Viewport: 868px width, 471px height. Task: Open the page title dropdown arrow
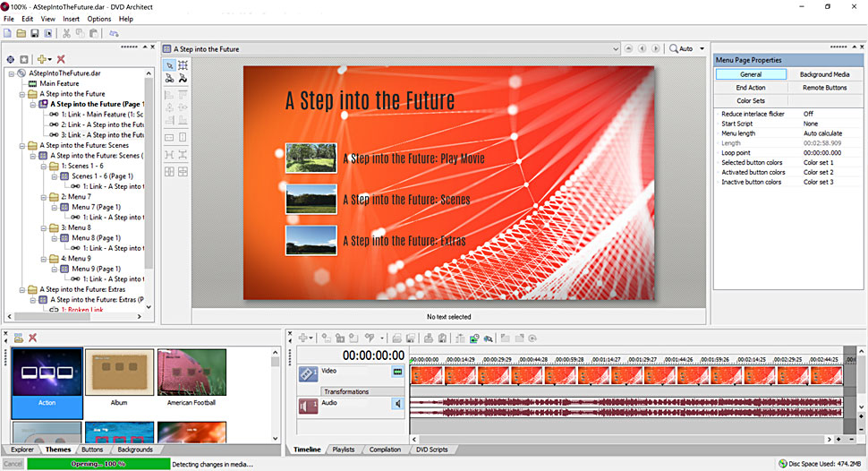pyautogui.click(x=616, y=48)
